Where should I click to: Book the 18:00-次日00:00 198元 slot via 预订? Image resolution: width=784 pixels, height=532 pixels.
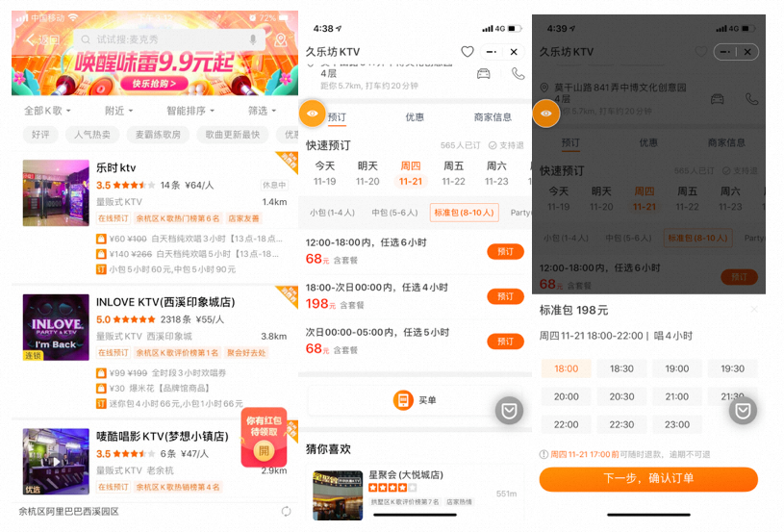point(505,296)
